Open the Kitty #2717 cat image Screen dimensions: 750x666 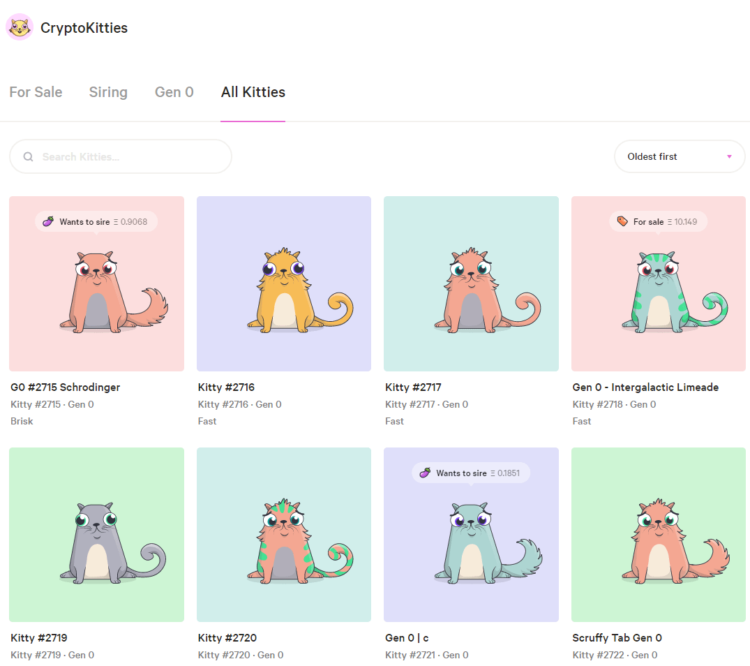pyautogui.click(x=471, y=284)
